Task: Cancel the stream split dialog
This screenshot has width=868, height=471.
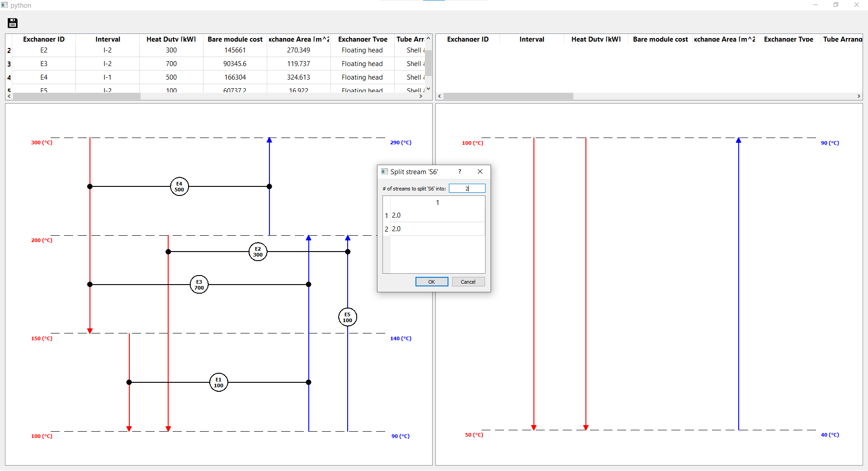Action: pyautogui.click(x=468, y=282)
